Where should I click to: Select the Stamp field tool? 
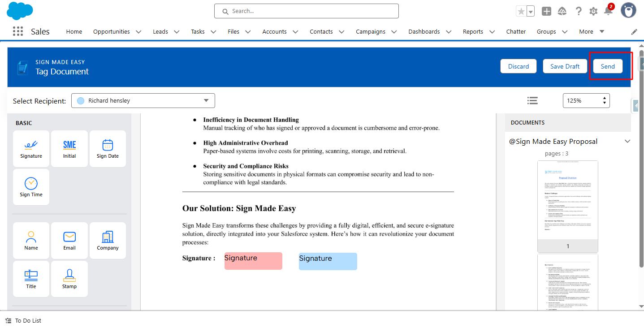click(x=69, y=279)
